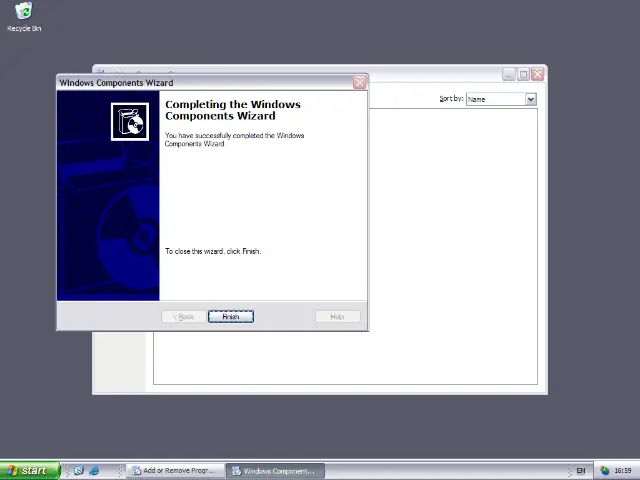Click the Finish button in the wizard

(x=231, y=317)
